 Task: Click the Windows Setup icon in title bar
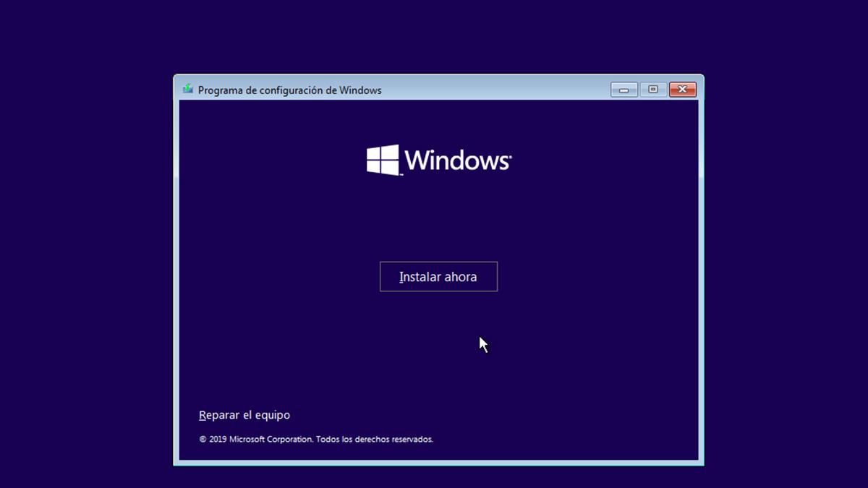[188, 90]
